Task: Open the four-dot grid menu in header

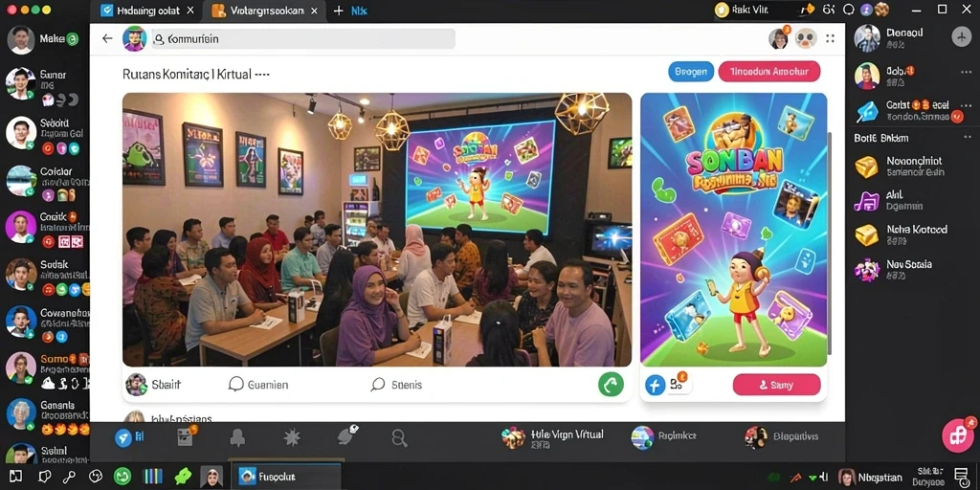Action: tap(830, 38)
